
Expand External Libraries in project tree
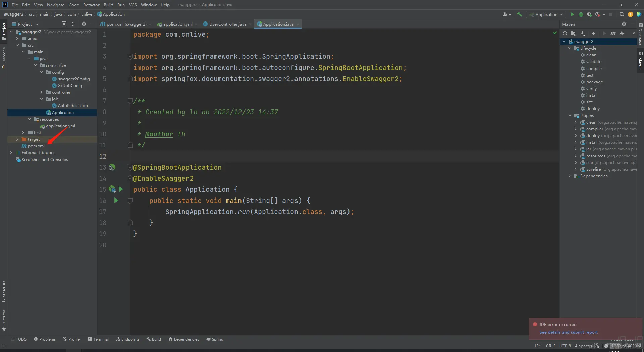click(11, 153)
